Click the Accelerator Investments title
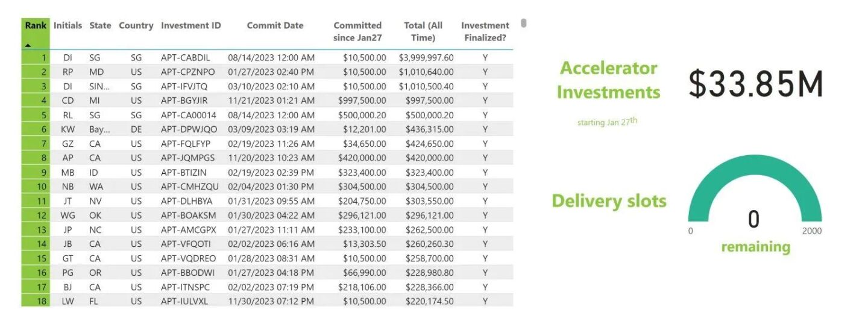Image resolution: width=868 pixels, height=329 pixels. [608, 80]
